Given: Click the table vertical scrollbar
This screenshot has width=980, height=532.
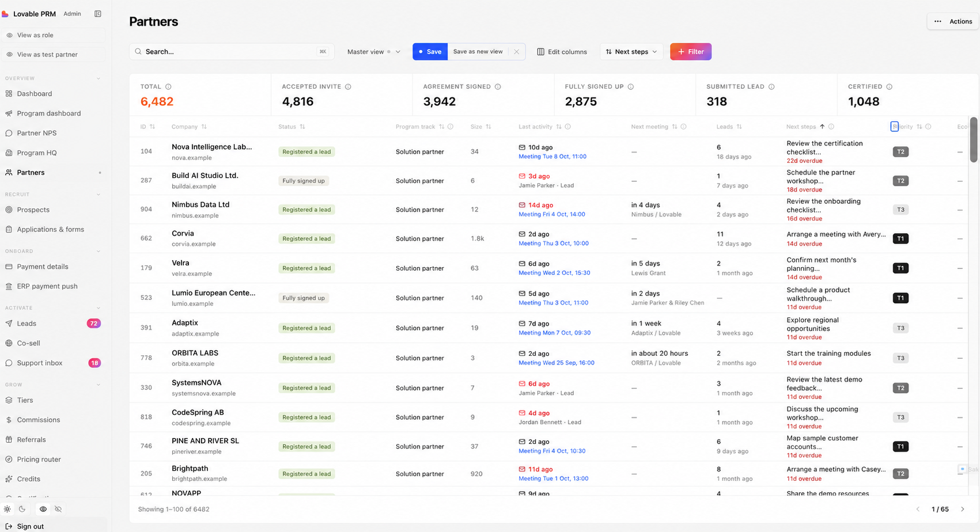Looking at the screenshot, I should (974, 140).
